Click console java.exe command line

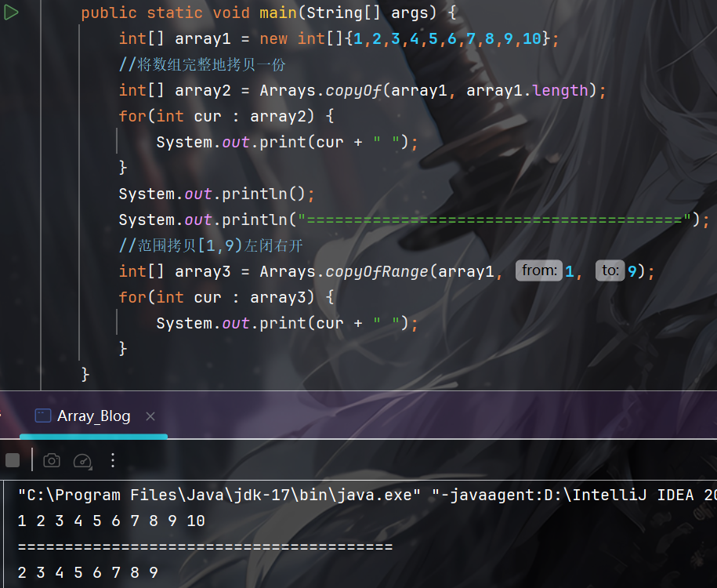point(368,495)
